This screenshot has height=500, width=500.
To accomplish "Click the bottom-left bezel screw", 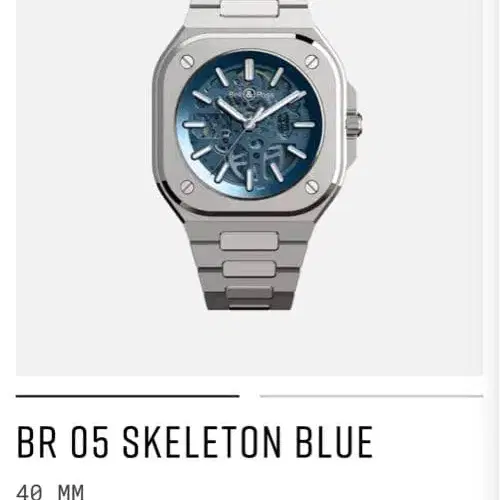I will (187, 187).
